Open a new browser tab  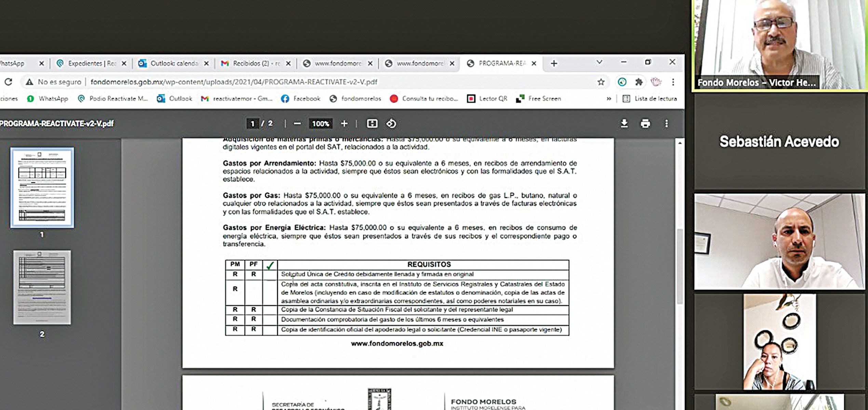click(554, 64)
